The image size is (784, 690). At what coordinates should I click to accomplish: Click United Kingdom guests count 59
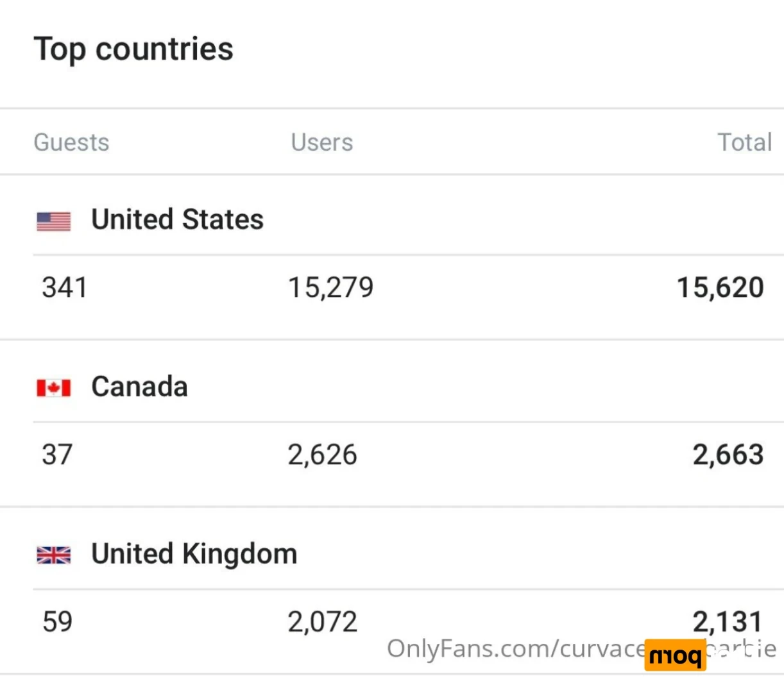point(57,622)
